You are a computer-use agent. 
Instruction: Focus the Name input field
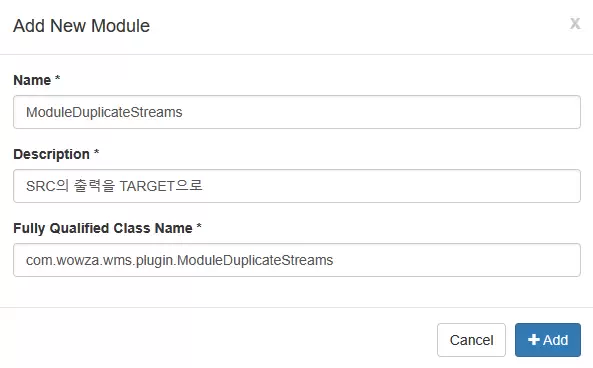(x=297, y=112)
